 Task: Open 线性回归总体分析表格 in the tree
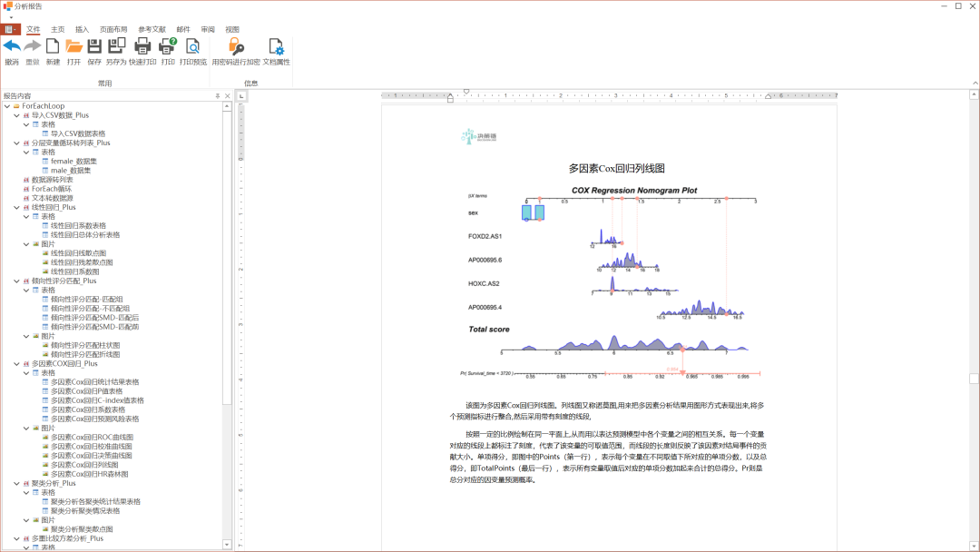point(85,235)
